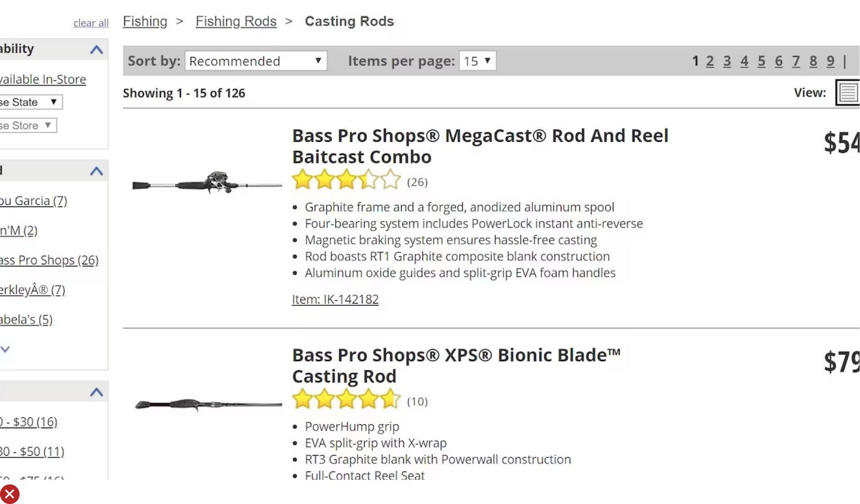
Task: Go to results page 2
Action: 710,61
